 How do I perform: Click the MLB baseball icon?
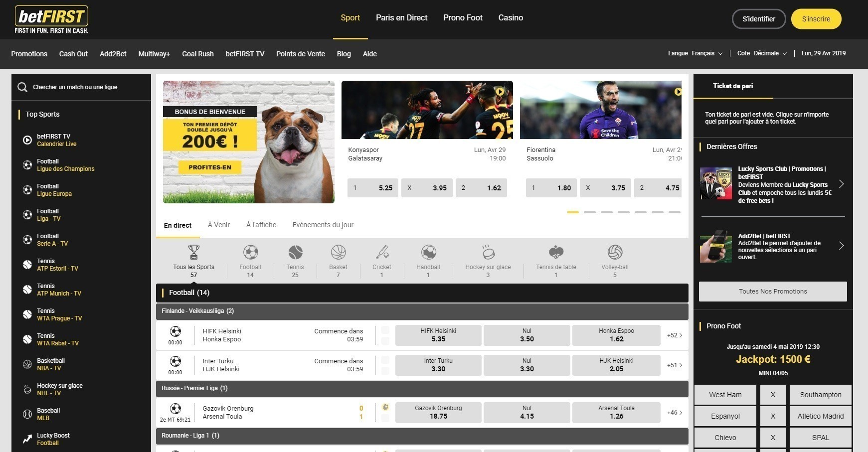27,414
